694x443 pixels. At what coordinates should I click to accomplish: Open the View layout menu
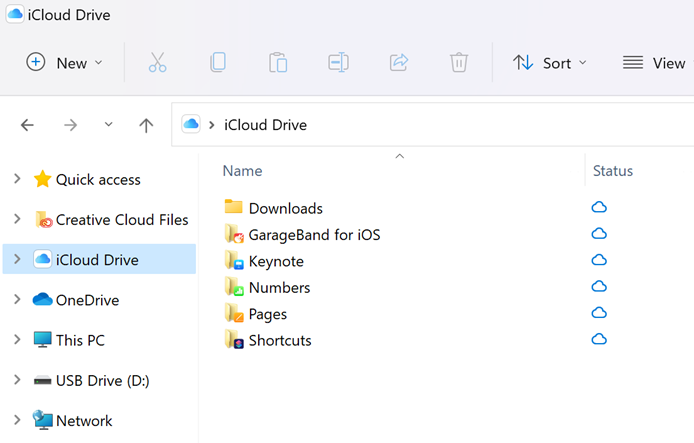(657, 63)
